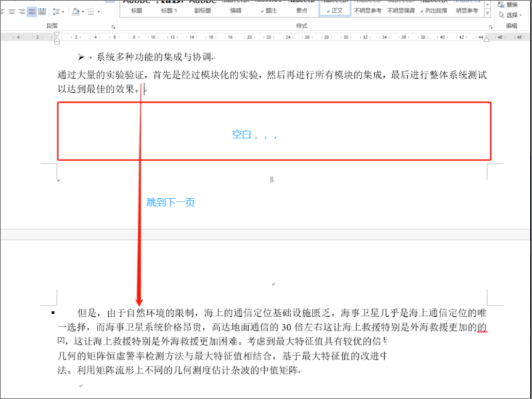Apply right paragraph alignment

click(21, 11)
